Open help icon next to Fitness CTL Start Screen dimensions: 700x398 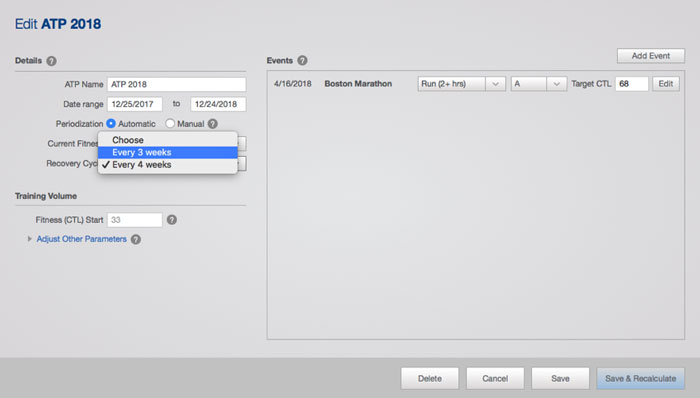click(x=172, y=220)
